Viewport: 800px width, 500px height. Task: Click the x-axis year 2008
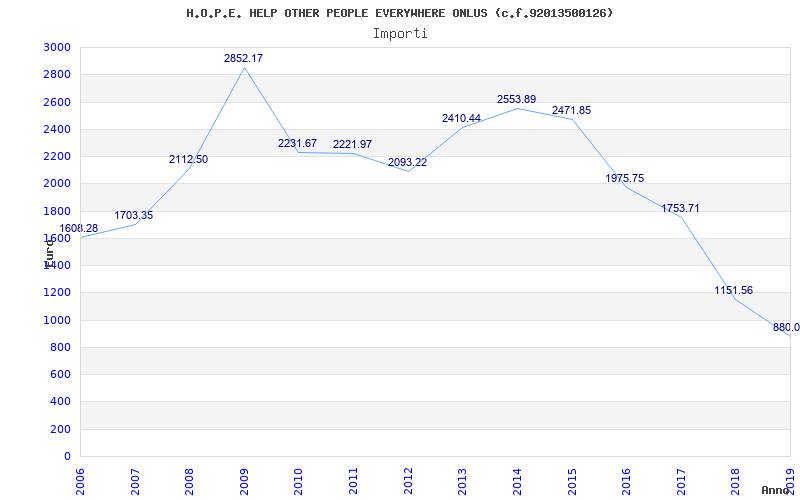pos(189,480)
